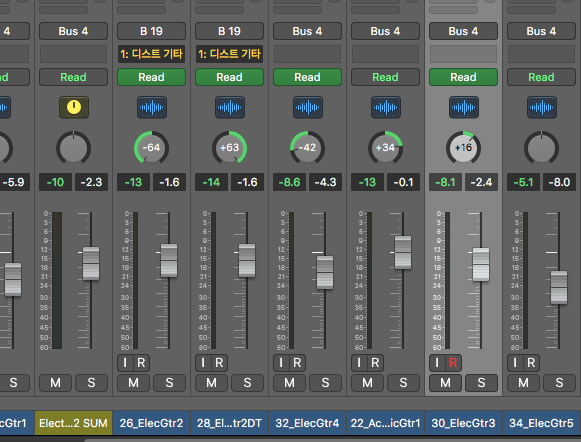The image size is (581, 442).
Task: Click the +63 pan knob on 28_El...tr2DT
Action: pyautogui.click(x=229, y=147)
